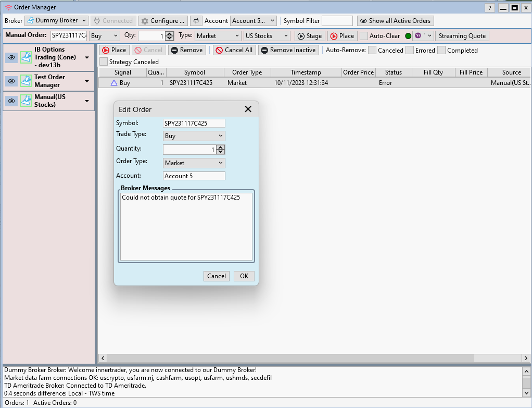Toggle eye visibility for IB Options Trading strategy
Screen dimensions: 532x408
11,57
